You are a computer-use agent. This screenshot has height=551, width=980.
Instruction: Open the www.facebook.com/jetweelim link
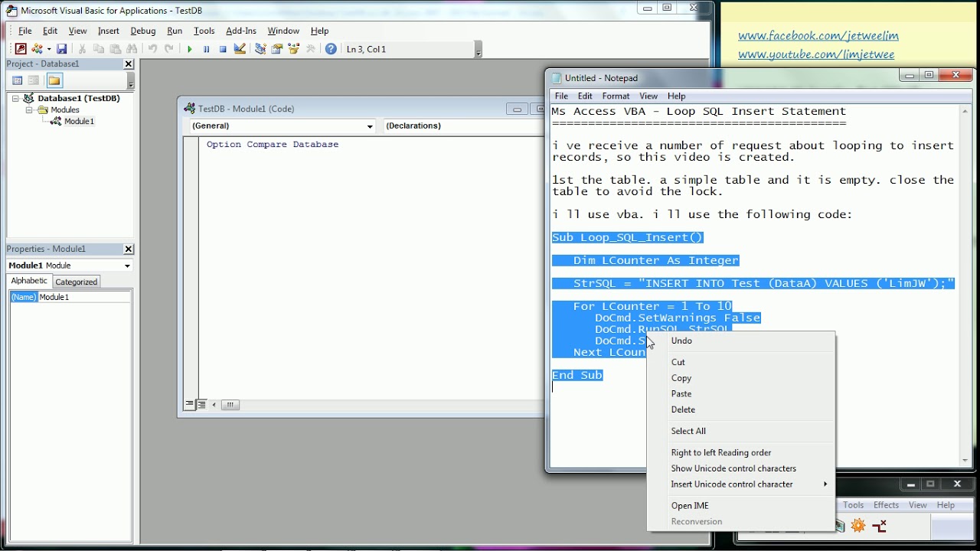click(x=818, y=36)
